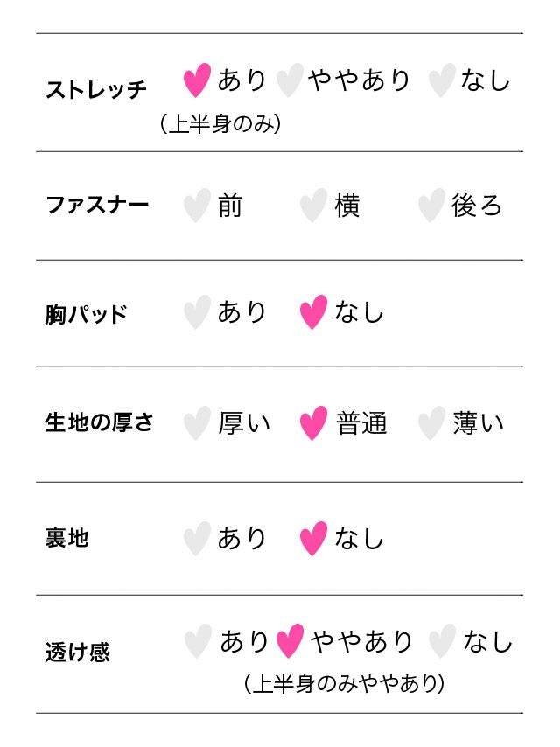Toggle the heart for 生地の厚さ 薄い
Screen dimensions: 560x747
(x=430, y=423)
